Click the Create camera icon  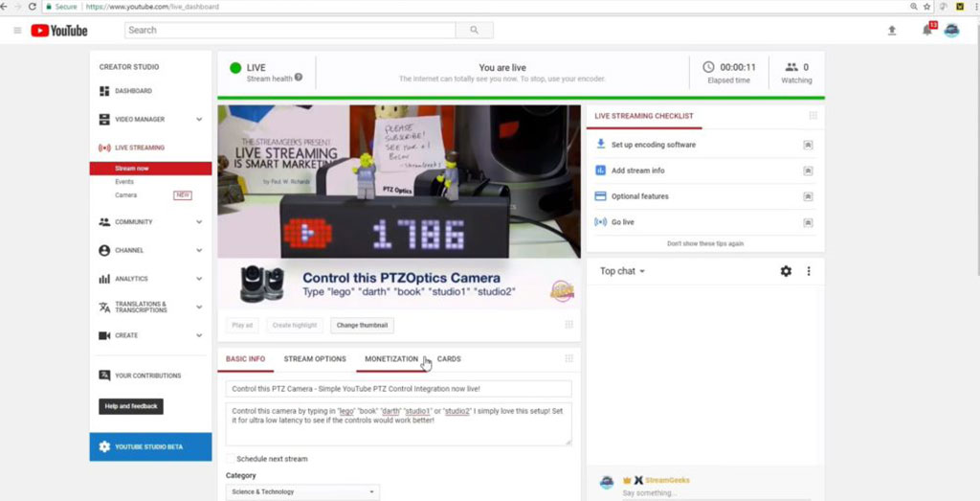coord(104,336)
